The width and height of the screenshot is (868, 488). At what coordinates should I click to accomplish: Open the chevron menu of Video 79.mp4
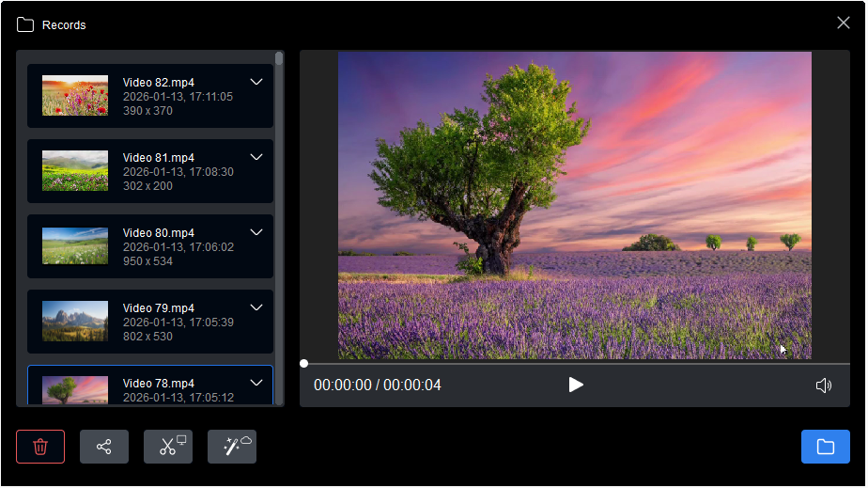pos(256,307)
